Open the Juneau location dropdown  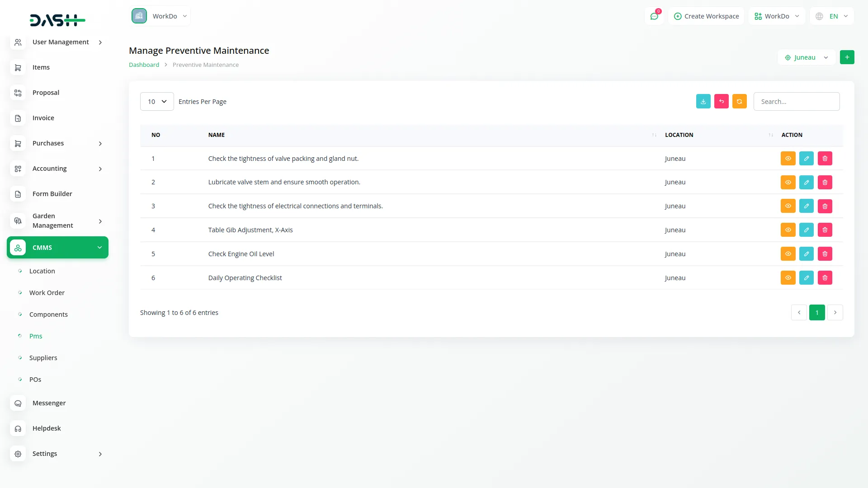[x=807, y=57]
